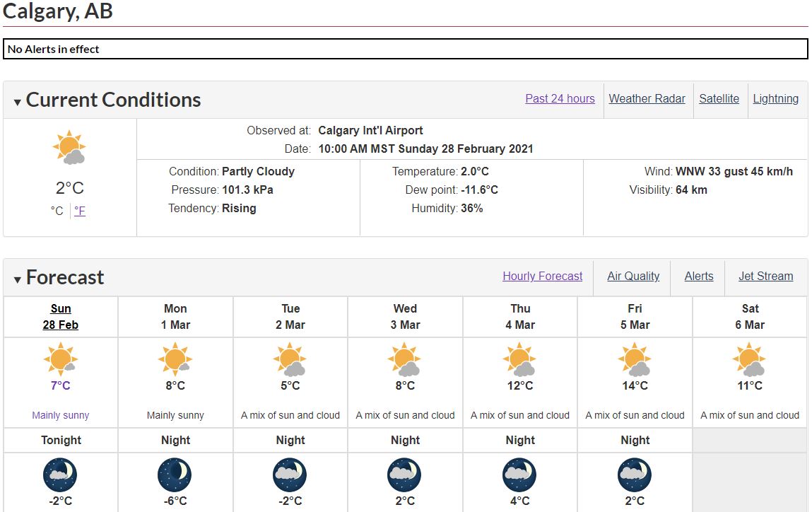Open the Jet Stream link
The height and width of the screenshot is (512, 812).
coord(765,277)
